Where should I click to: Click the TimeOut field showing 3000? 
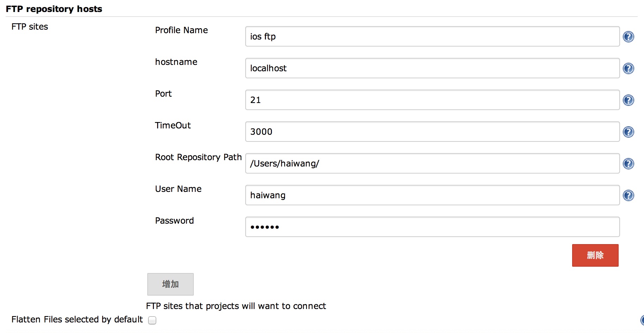[432, 132]
